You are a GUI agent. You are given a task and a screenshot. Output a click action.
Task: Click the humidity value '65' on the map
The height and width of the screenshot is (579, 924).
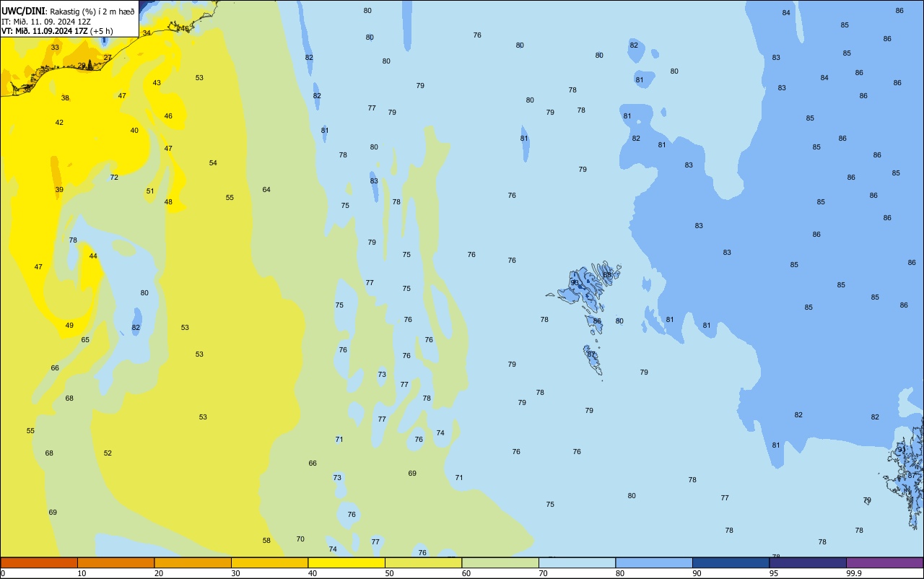(x=85, y=340)
